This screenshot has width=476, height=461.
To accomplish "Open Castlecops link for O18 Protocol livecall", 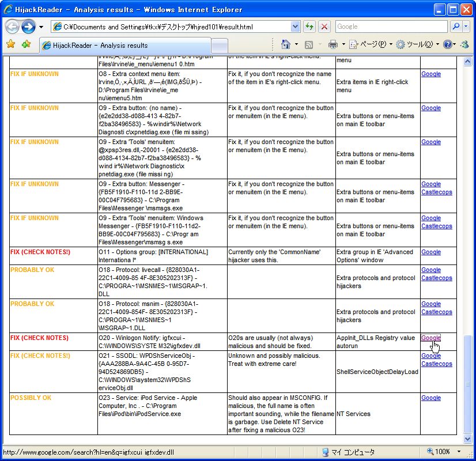I will [x=437, y=278].
